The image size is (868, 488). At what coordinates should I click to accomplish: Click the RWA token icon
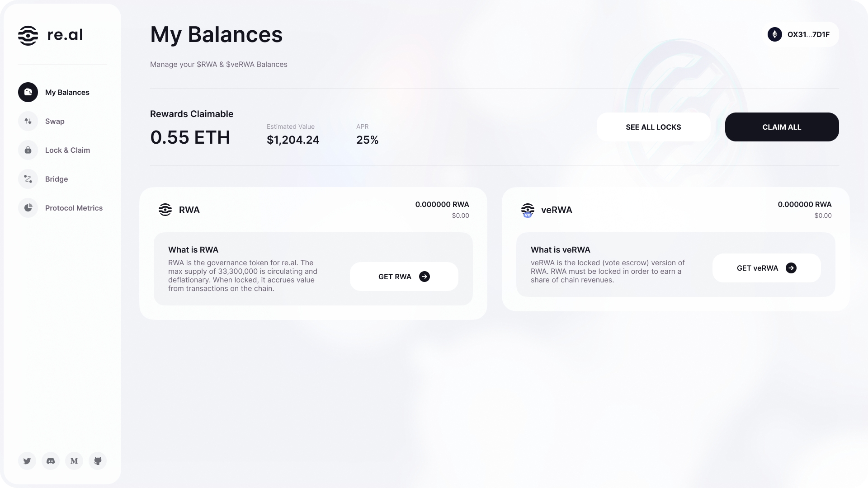165,210
